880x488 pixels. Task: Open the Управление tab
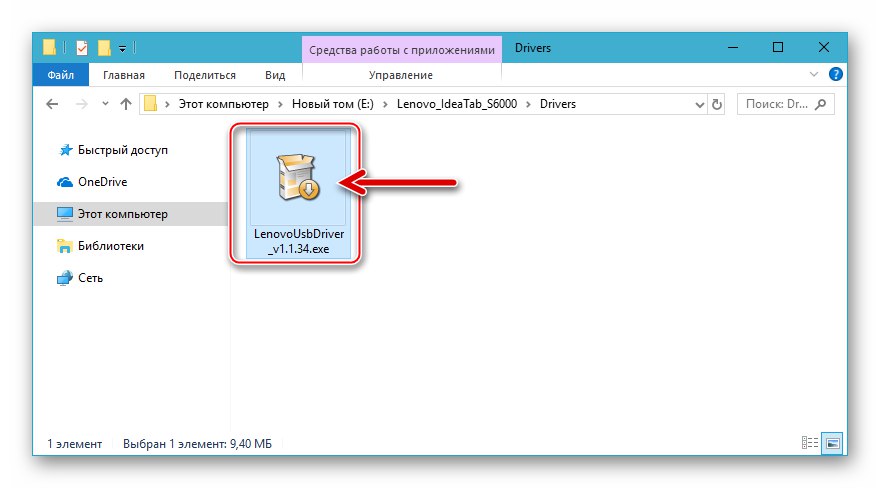tap(401, 75)
